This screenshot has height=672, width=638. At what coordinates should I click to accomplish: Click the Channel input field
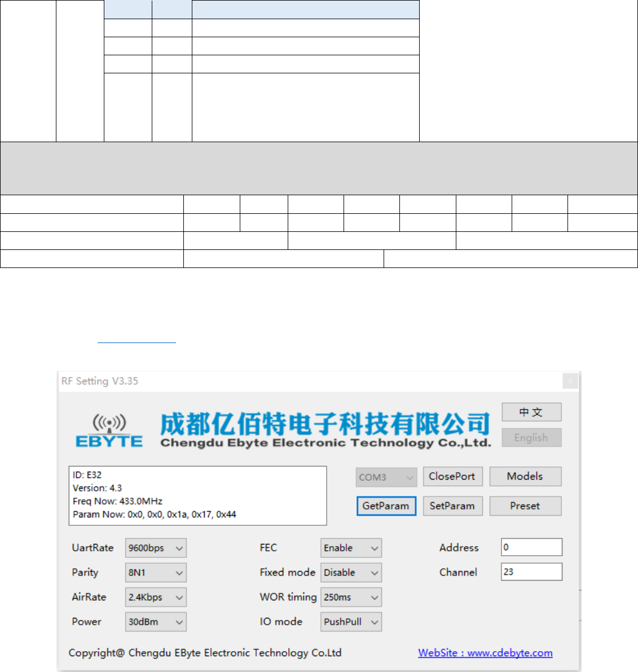(531, 572)
